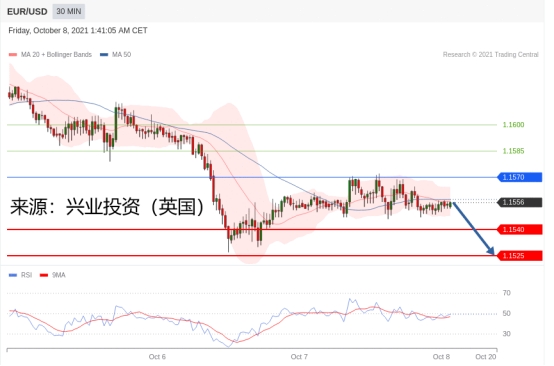This screenshot has height=366, width=554.
Task: Select the 1.1525 red target price tag
Action: tap(519, 256)
